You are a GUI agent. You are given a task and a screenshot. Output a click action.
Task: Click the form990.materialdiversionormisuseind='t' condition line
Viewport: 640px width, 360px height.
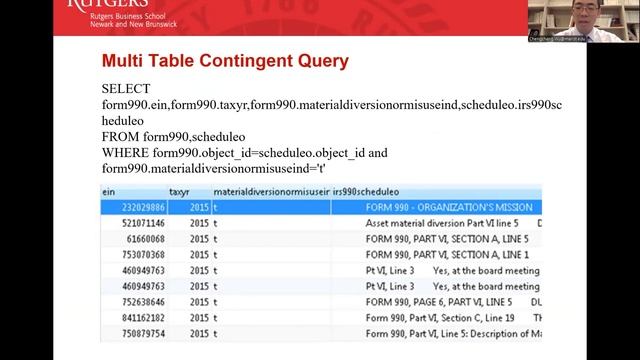pyautogui.click(x=213, y=169)
